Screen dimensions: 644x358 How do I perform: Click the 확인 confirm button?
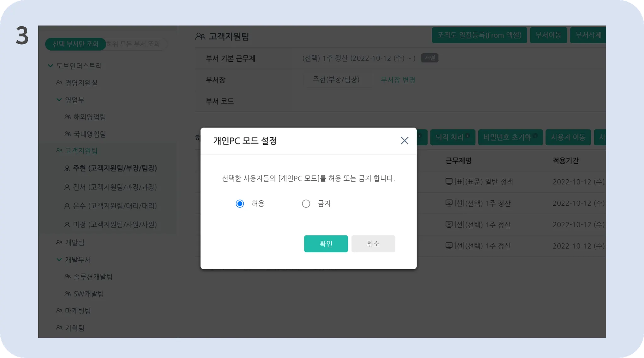point(326,244)
